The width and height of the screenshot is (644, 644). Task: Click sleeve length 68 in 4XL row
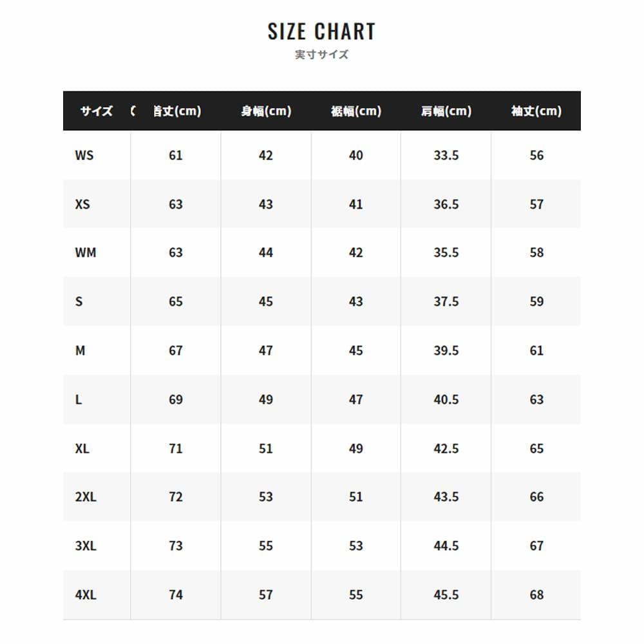536,594
